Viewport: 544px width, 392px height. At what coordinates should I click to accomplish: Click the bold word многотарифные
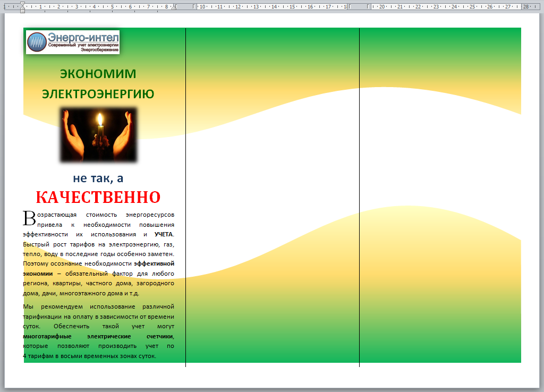(44, 336)
